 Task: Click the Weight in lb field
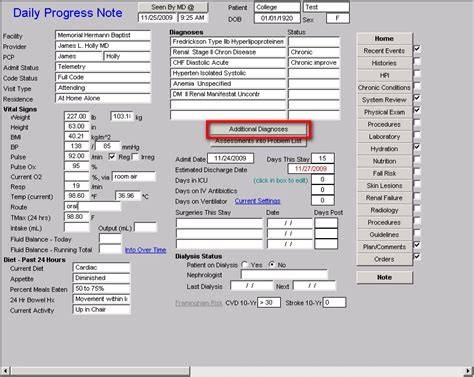tap(77, 116)
